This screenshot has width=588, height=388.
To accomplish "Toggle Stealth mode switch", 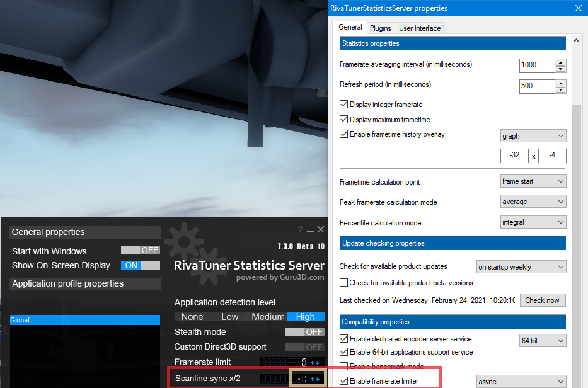I will (x=304, y=332).
